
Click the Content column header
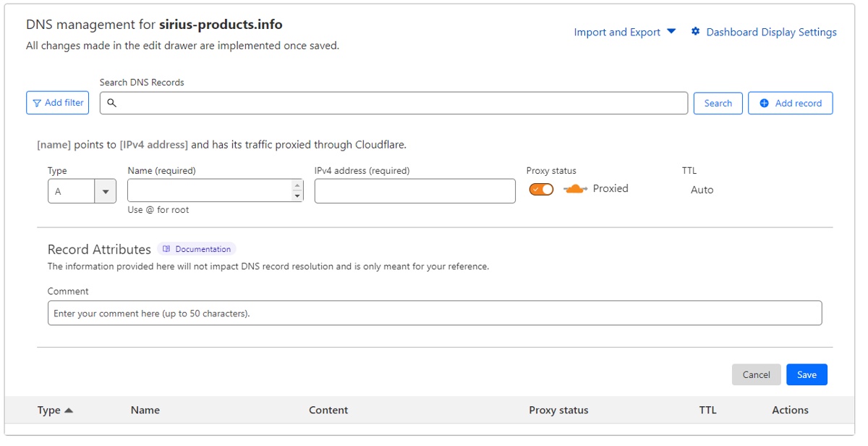click(x=328, y=410)
